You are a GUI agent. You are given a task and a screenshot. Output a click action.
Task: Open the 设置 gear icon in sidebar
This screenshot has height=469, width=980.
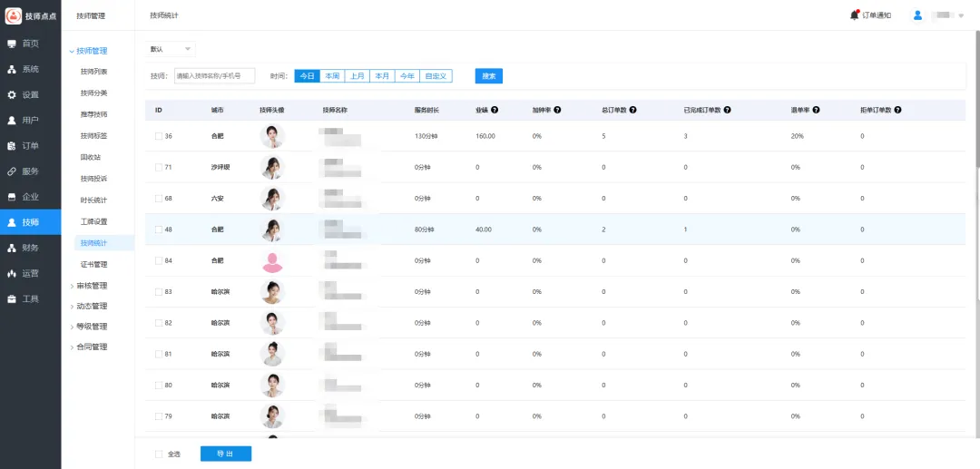point(12,94)
